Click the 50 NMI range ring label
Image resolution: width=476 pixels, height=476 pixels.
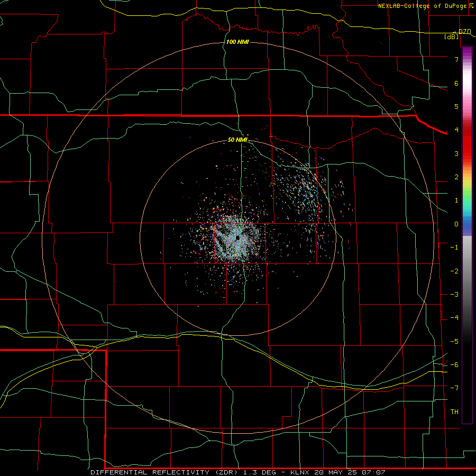pos(237,140)
